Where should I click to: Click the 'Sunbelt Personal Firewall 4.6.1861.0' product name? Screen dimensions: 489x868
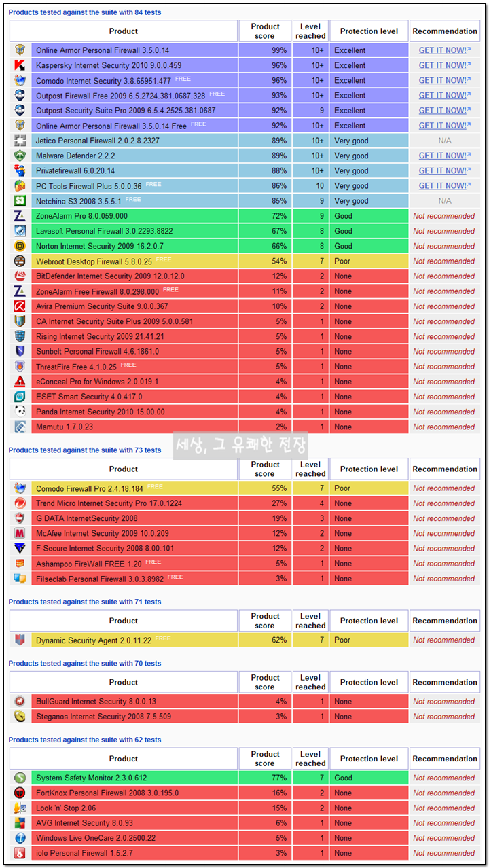[98, 352]
